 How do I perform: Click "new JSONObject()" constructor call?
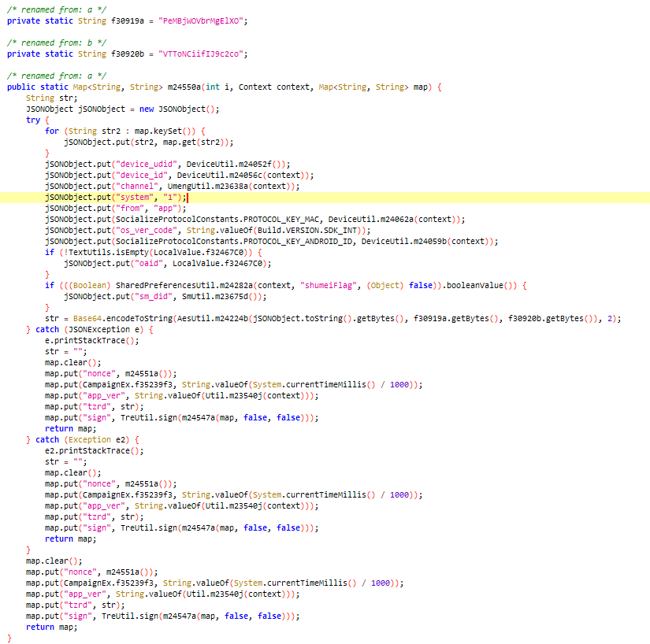point(176,109)
